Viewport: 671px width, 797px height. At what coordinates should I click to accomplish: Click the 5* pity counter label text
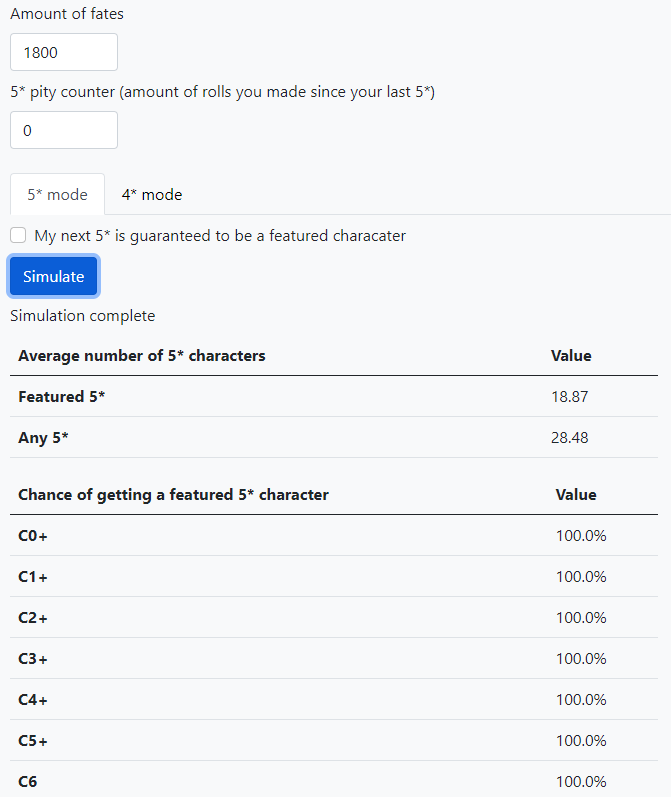[x=222, y=92]
